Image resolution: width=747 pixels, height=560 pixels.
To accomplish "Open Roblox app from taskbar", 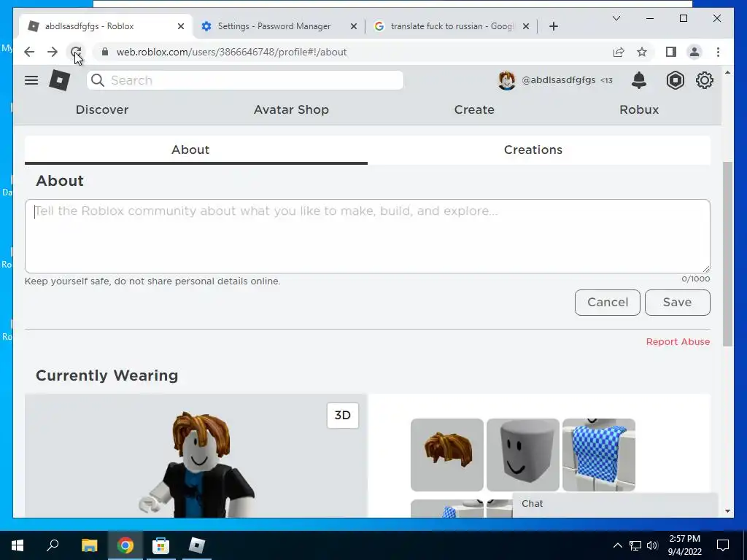I will (x=197, y=545).
